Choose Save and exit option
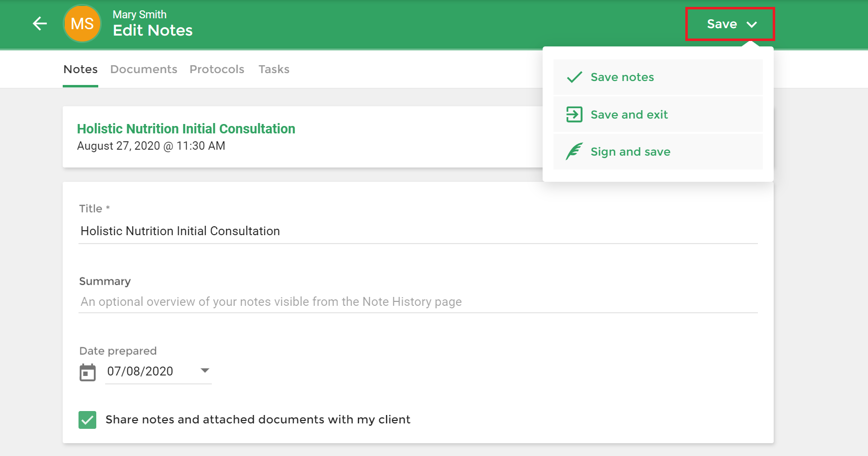The height and width of the screenshot is (456, 868). (658, 115)
